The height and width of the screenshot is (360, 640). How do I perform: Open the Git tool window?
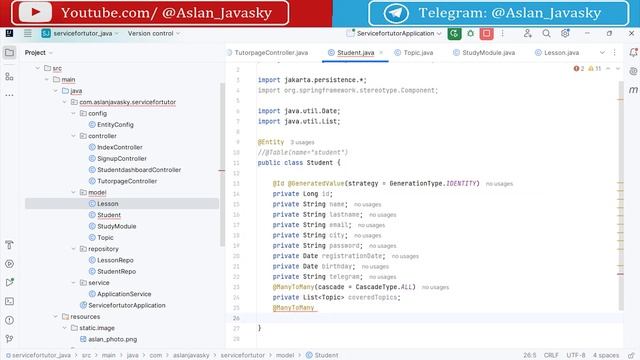9,339
